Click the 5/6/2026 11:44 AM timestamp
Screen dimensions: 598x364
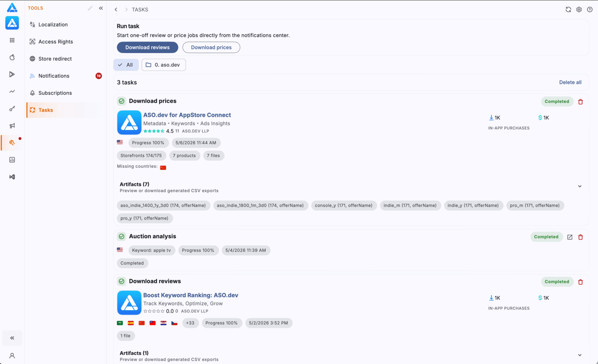[x=196, y=143]
